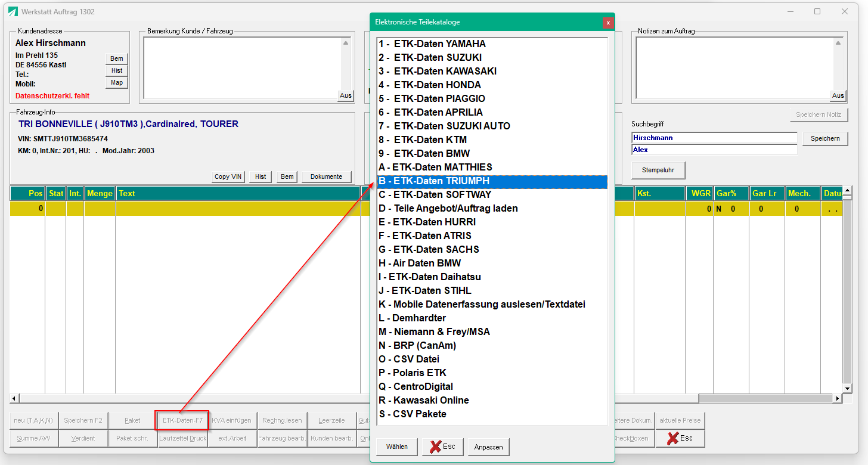Click Menge column header in table

point(100,194)
